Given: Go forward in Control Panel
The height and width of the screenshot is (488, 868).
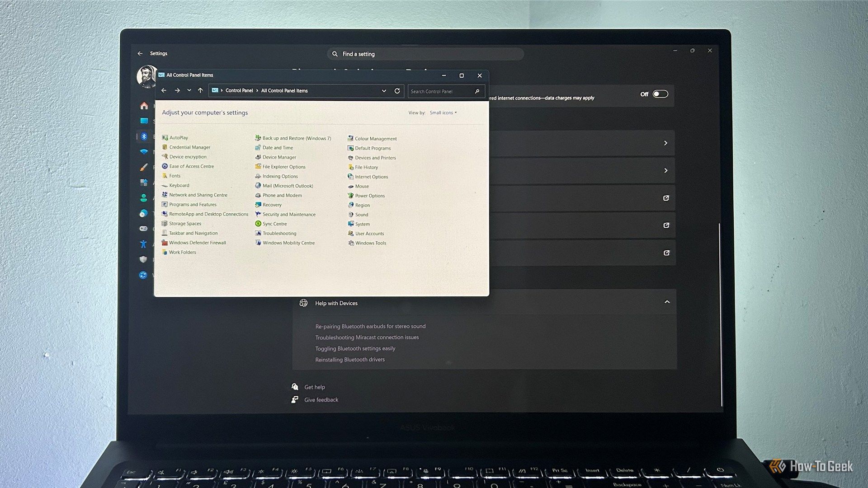Looking at the screenshot, I should (x=177, y=91).
